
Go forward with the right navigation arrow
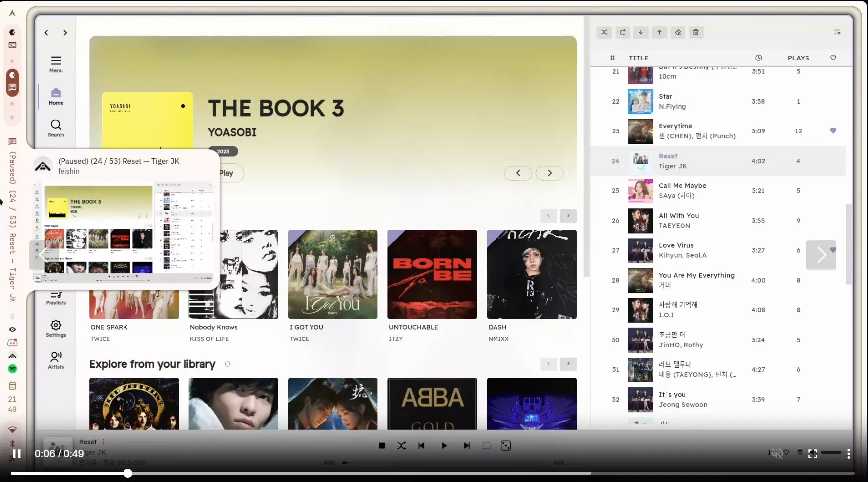coord(65,33)
